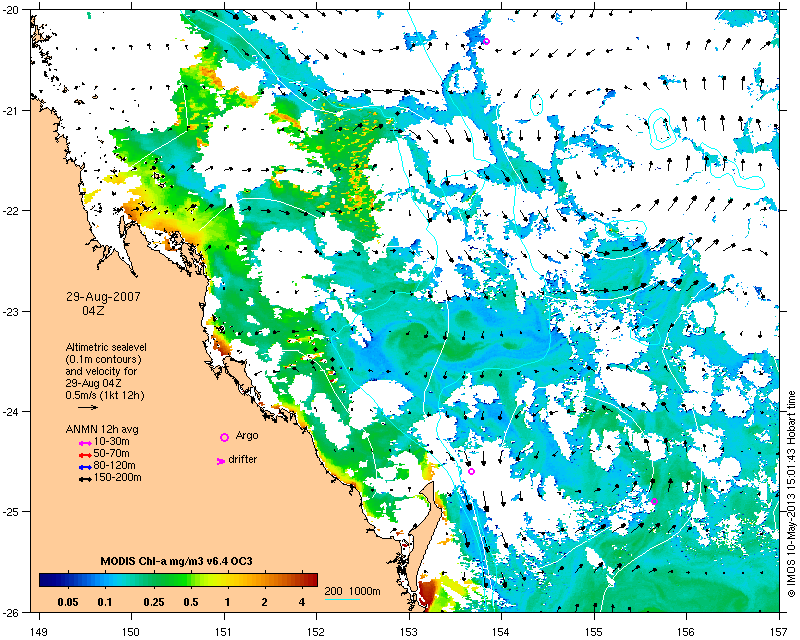800x640 pixels.
Task: Click the '0.05' colorbar tick label
Action: tap(68, 602)
